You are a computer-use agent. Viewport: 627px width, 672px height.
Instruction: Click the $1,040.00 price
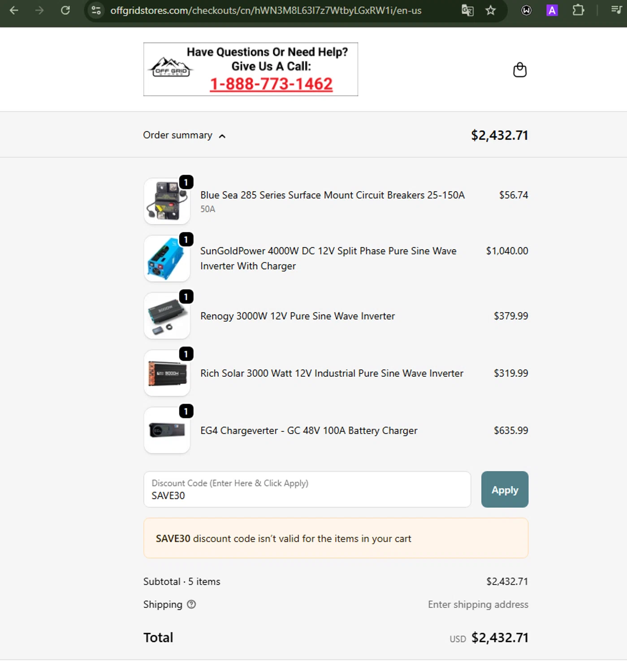tap(507, 251)
